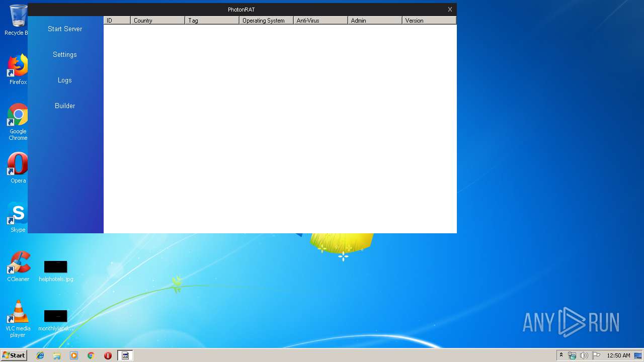Viewport: 644px width, 362px height.
Task: Select the Firefox desktop shortcut
Action: coord(18,70)
